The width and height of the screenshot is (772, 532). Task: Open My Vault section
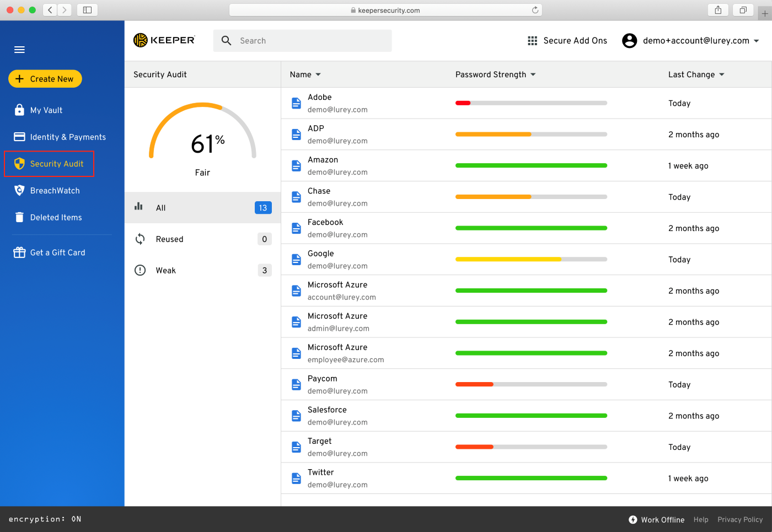(x=46, y=110)
